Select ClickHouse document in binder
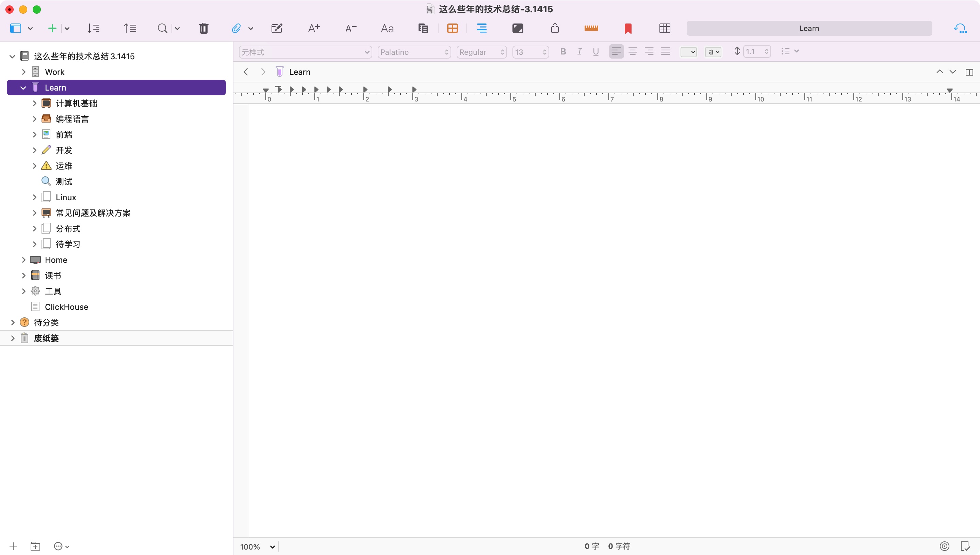980x555 pixels. (66, 307)
